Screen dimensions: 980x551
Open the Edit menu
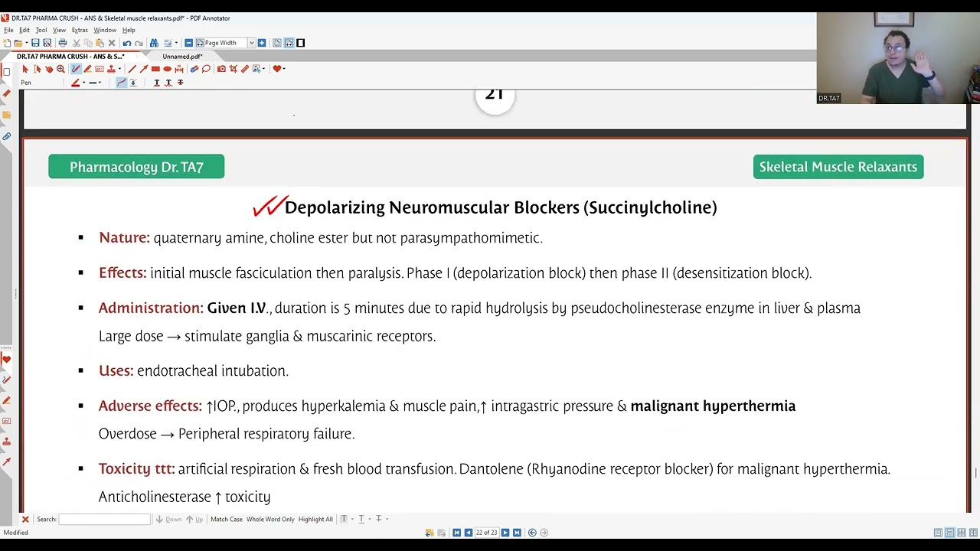point(24,30)
